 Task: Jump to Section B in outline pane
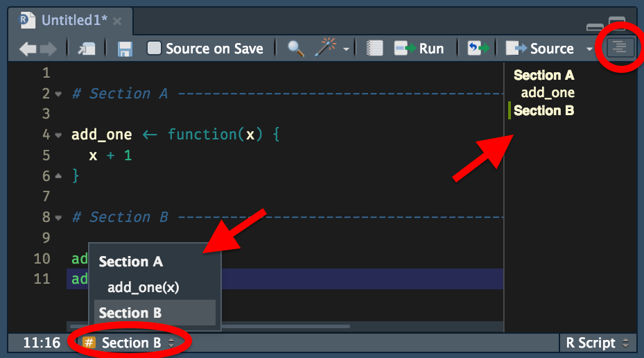tap(543, 110)
